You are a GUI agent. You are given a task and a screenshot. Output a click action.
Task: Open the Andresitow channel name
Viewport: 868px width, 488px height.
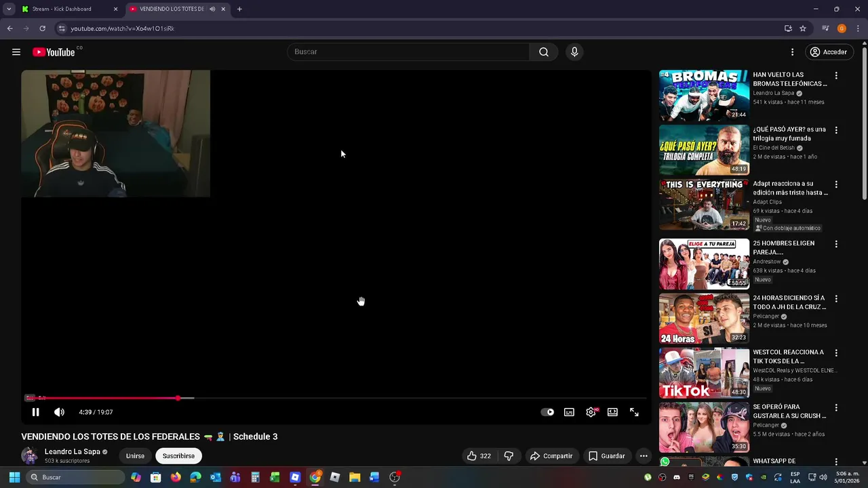767,262
